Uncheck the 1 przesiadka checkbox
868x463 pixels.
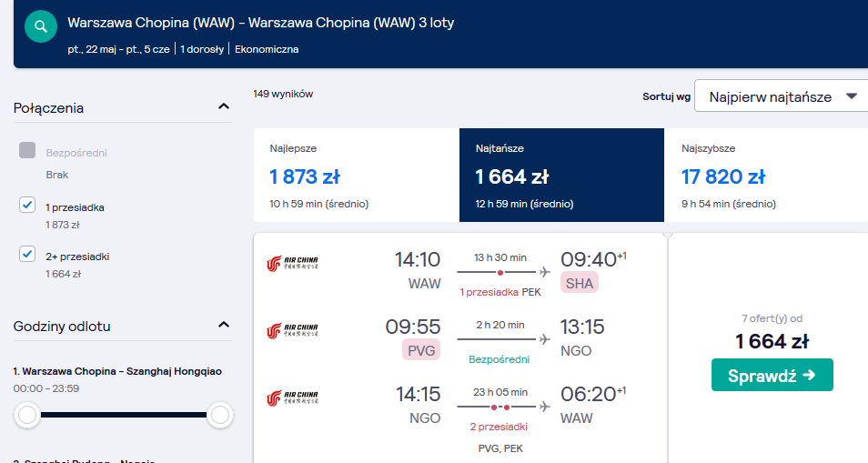coord(27,205)
